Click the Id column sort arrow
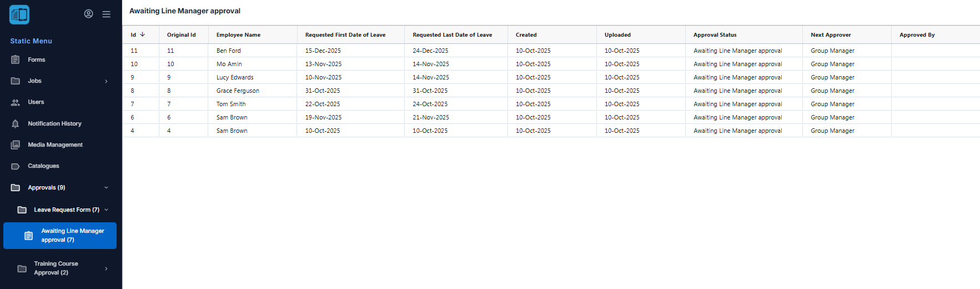This screenshot has height=289, width=980. 143,34
